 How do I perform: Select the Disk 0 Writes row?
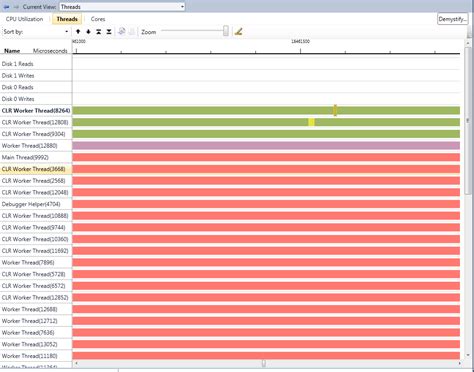pyautogui.click(x=36, y=99)
